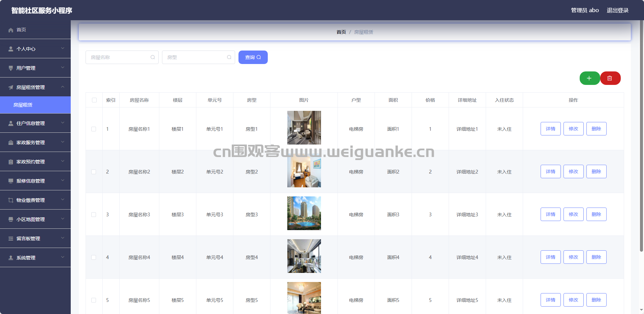Viewport: 644px width, 314px height.
Task: Open the 首页 sidebar menu item
Action: click(35, 30)
